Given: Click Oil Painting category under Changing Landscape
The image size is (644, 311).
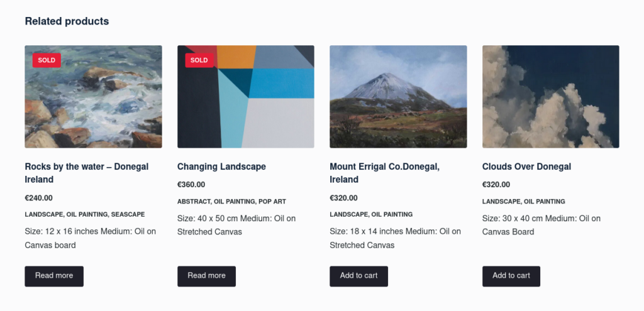Looking at the screenshot, I should (x=234, y=202).
